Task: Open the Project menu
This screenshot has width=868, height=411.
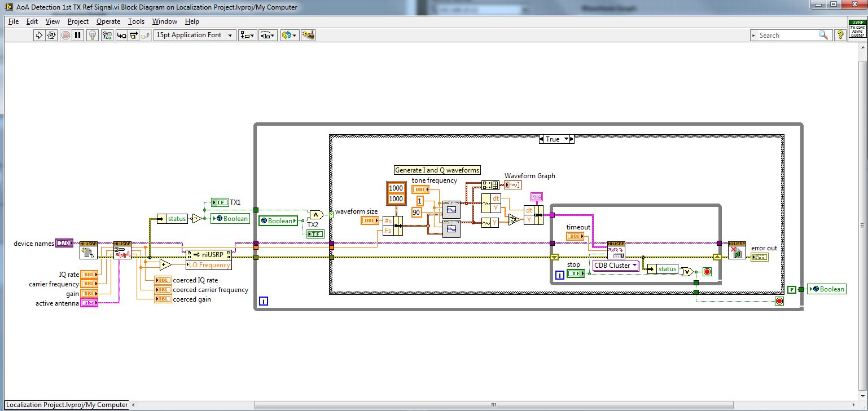Action: pyautogui.click(x=78, y=21)
